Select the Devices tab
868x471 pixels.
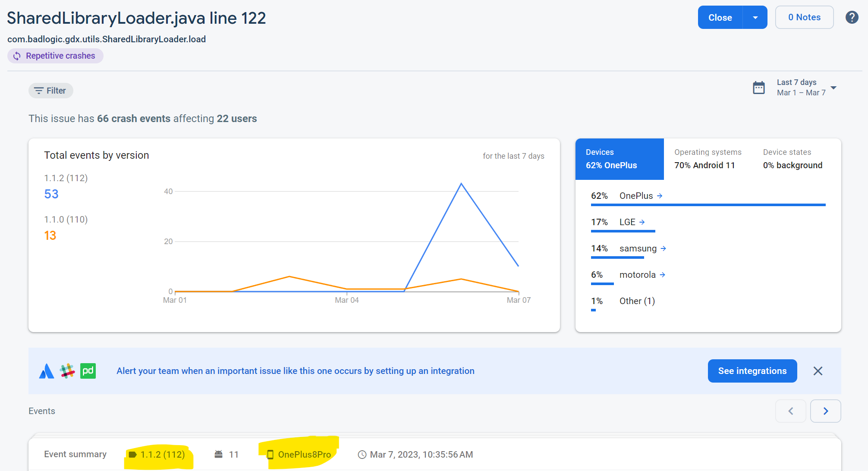click(619, 159)
